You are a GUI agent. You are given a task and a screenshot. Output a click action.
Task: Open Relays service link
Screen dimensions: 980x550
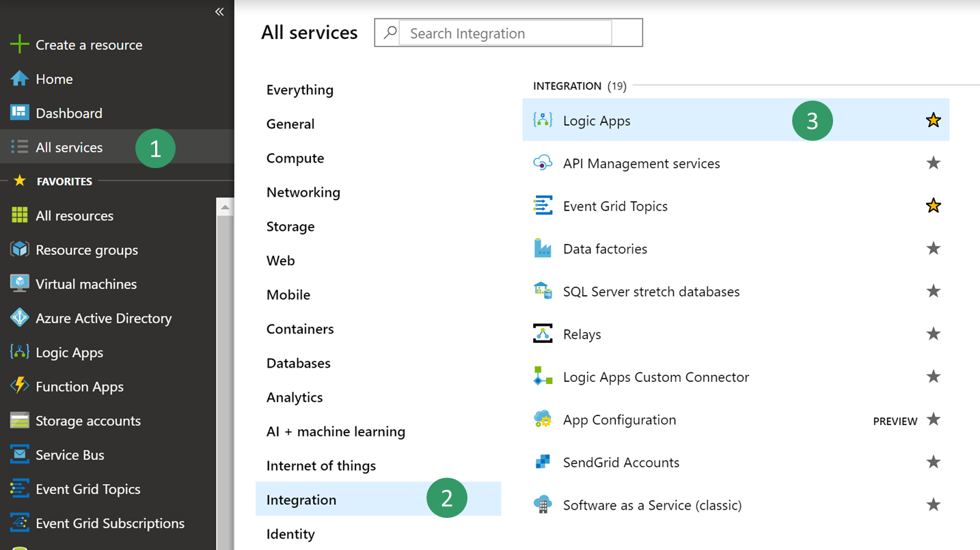(x=582, y=334)
